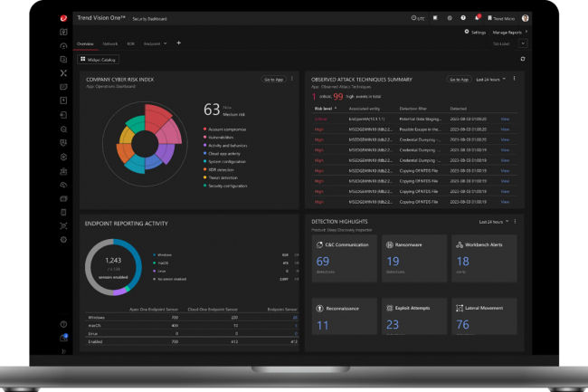Click the refresh dashboard icon
Screen dimensions: 588x392
tap(522, 59)
